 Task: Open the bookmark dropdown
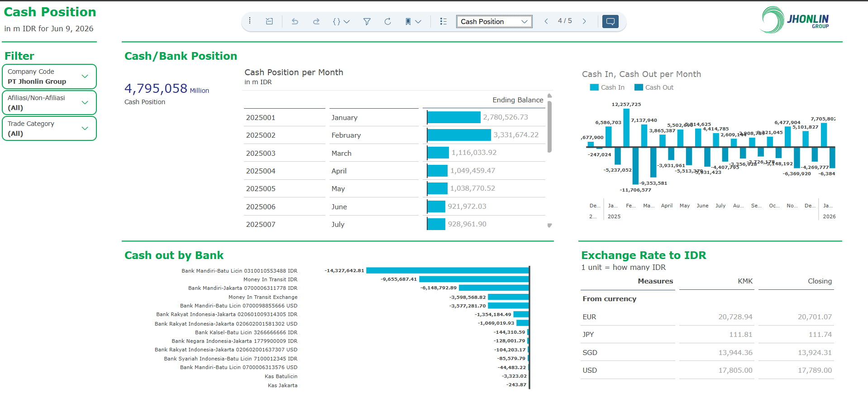413,21
